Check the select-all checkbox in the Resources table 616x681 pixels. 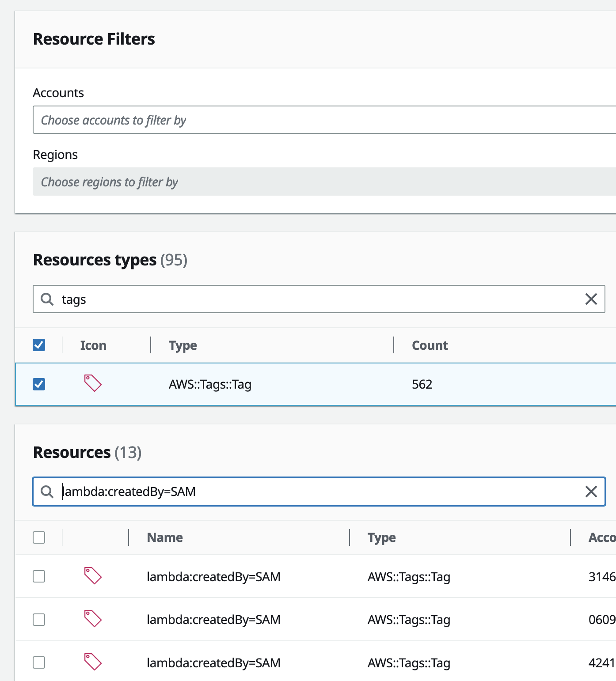coord(39,537)
